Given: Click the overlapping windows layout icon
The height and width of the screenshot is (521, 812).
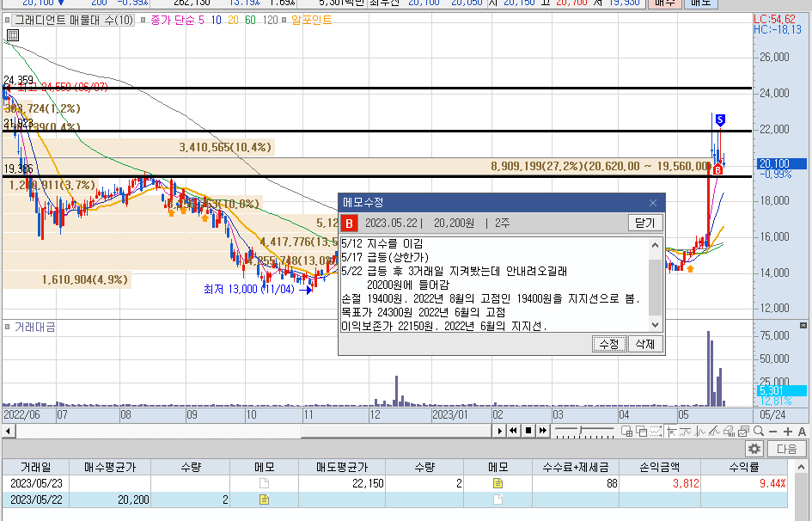Looking at the screenshot, I should point(642,431).
